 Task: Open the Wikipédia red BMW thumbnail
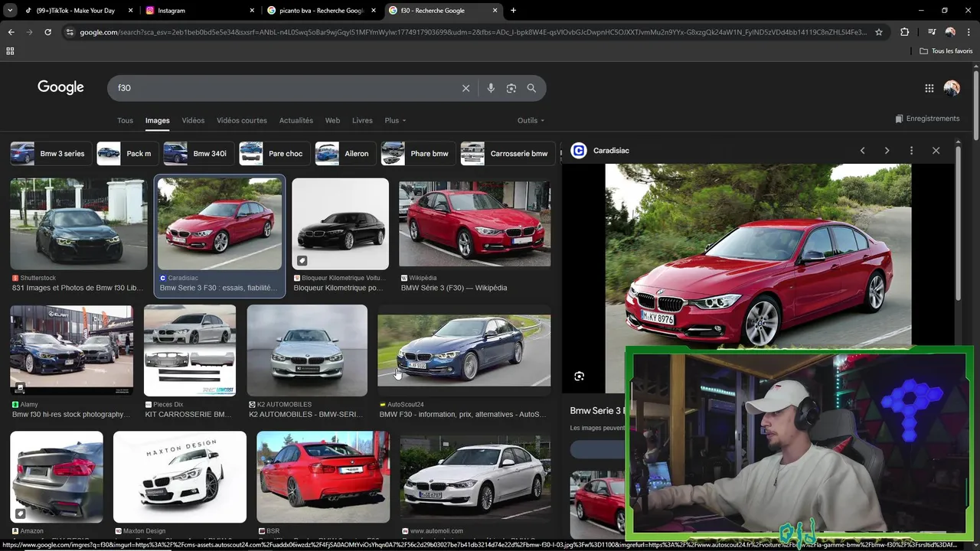[475, 223]
